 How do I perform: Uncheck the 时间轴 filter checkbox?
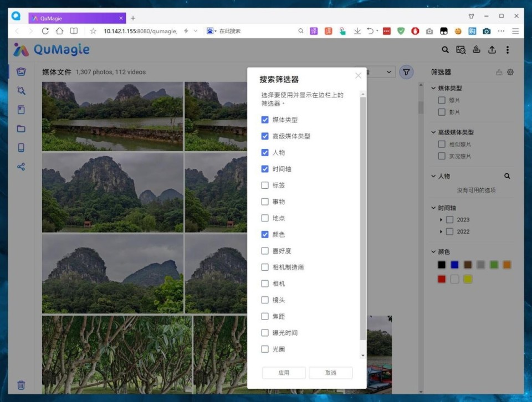click(x=265, y=169)
